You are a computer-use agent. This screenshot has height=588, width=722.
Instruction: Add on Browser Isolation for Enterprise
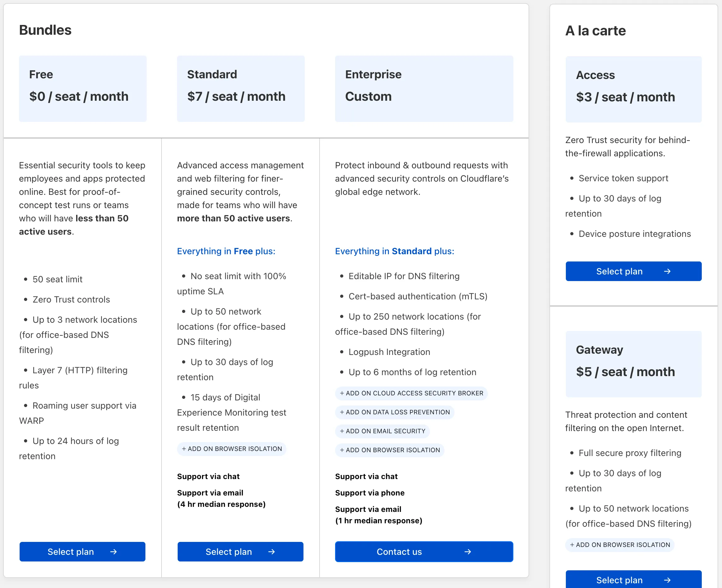point(389,450)
